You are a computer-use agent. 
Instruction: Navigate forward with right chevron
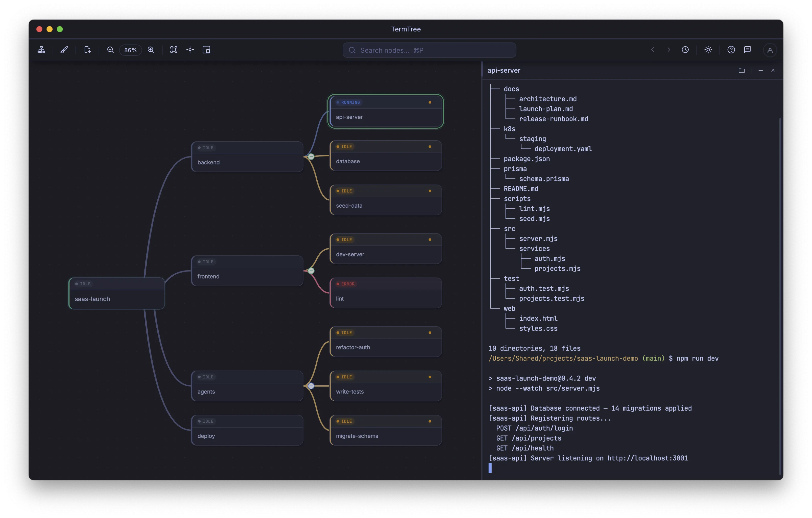[669, 50]
